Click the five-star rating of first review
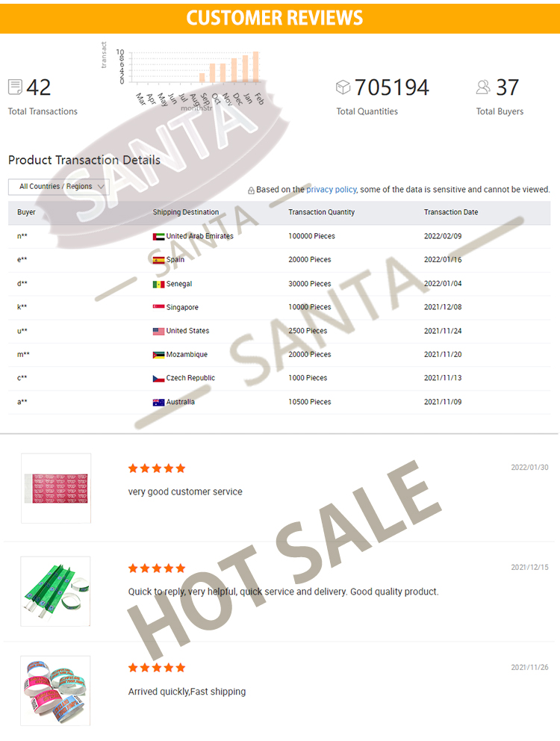560x741 pixels. point(156,468)
